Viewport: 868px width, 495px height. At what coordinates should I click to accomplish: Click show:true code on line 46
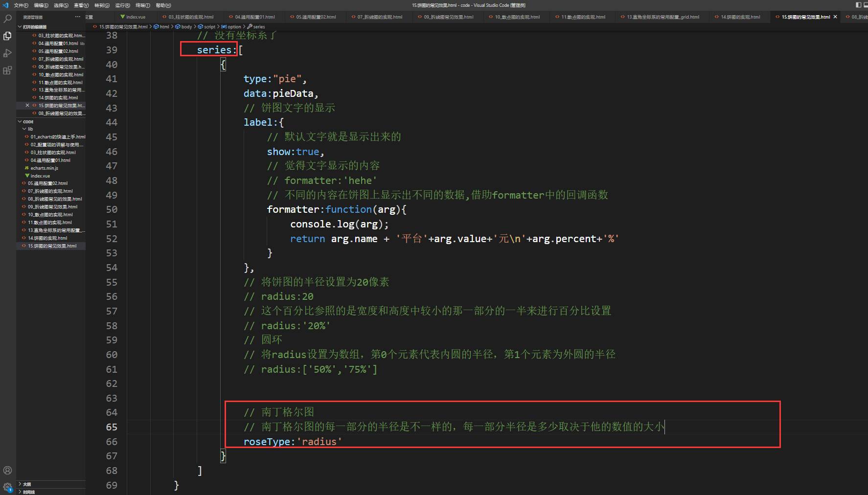coord(296,152)
